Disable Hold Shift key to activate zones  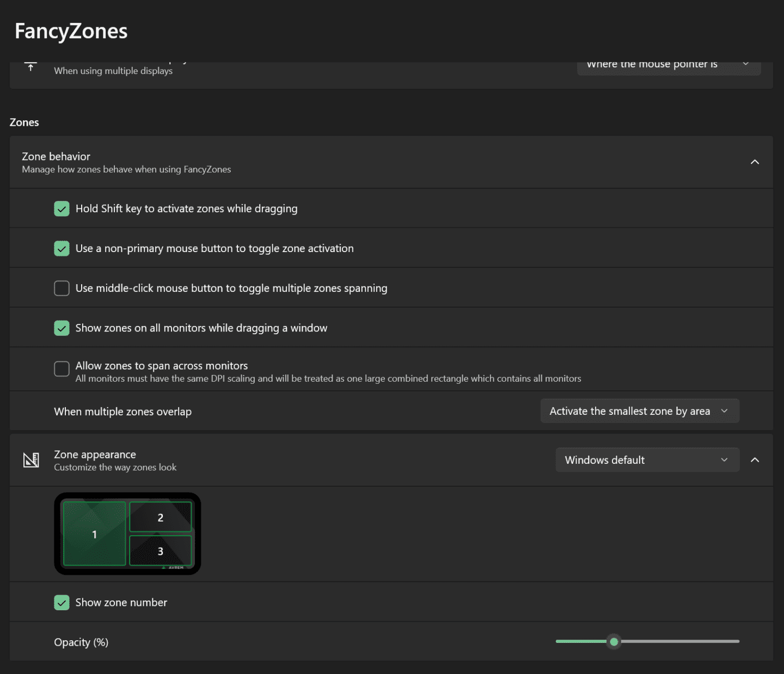[x=62, y=209]
